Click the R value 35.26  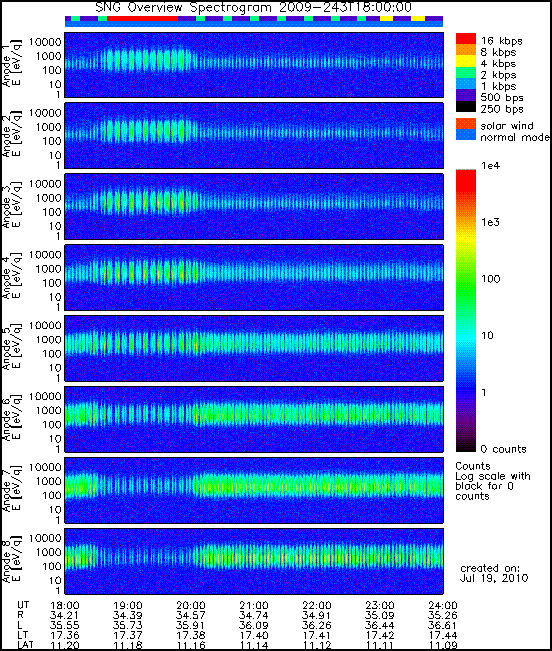click(x=442, y=615)
